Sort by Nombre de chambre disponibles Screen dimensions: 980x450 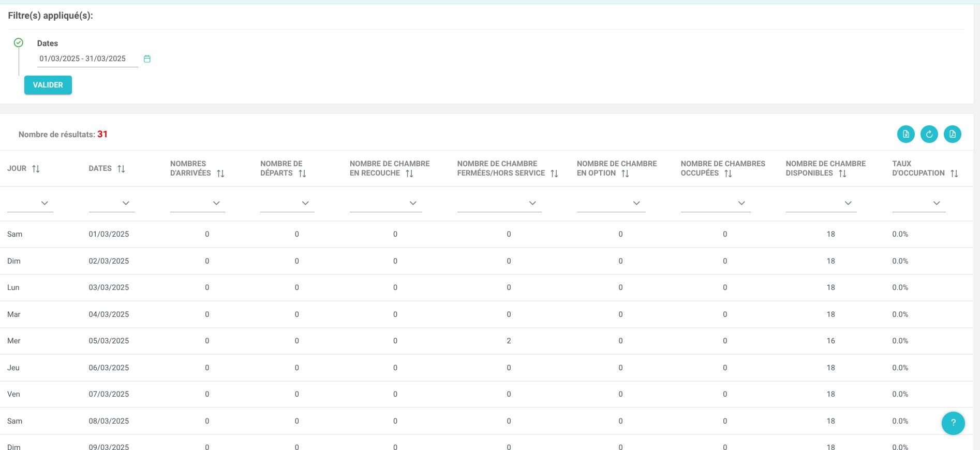pos(842,173)
